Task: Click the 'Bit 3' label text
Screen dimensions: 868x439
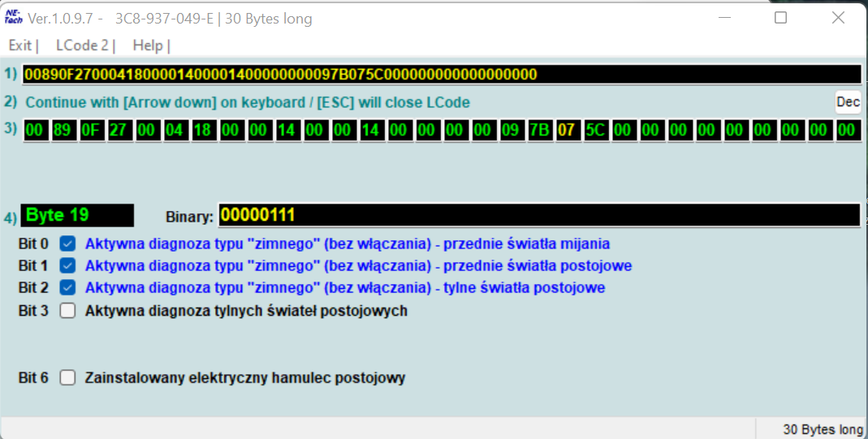Action: click(33, 312)
